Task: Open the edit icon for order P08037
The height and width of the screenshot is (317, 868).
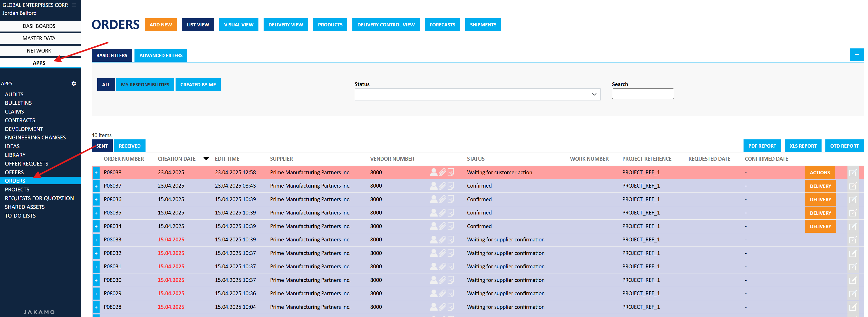Action: (853, 186)
